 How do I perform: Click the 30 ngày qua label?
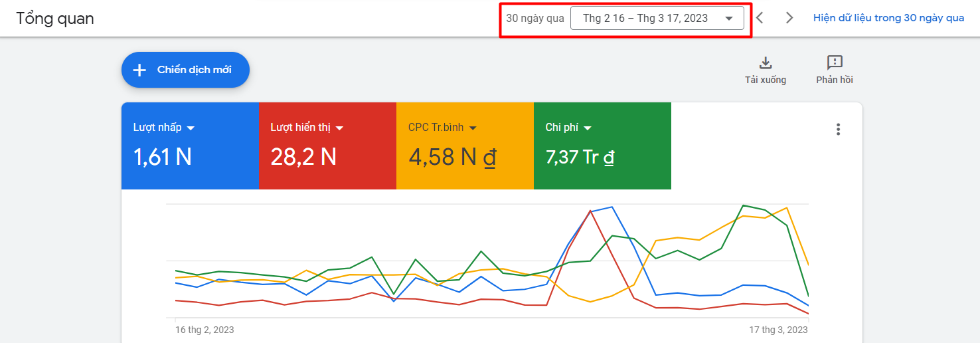click(x=535, y=18)
